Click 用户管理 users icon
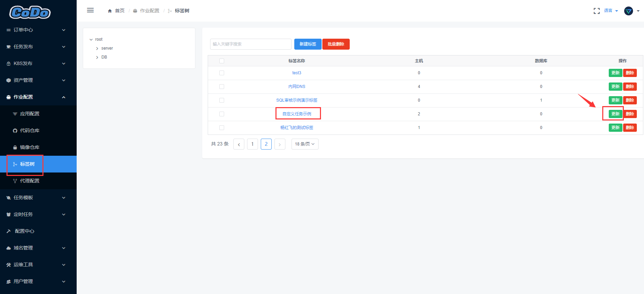The height and width of the screenshot is (294, 644). pyautogui.click(x=9, y=282)
